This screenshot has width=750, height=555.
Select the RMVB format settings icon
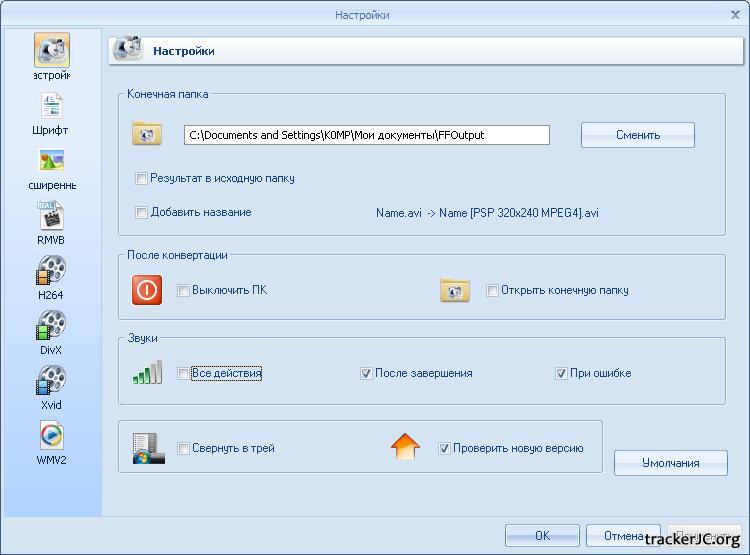51,216
